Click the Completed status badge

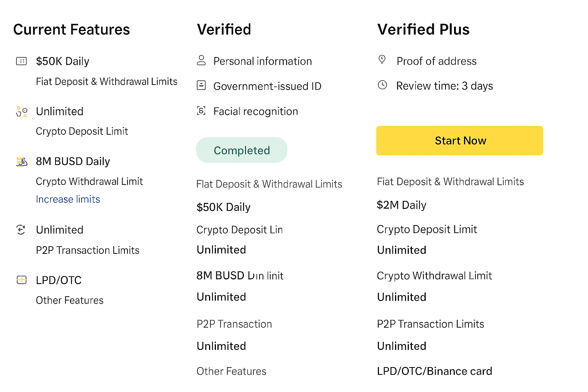pyautogui.click(x=242, y=150)
